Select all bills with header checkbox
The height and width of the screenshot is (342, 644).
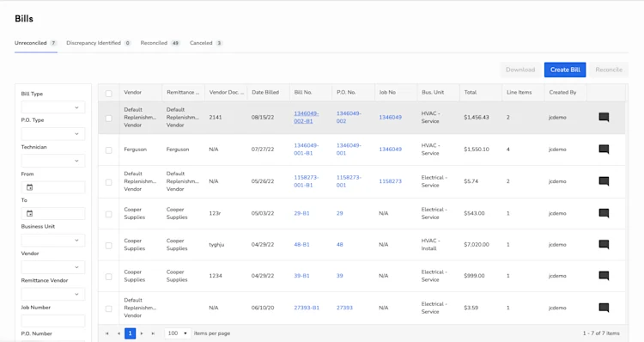(109, 94)
